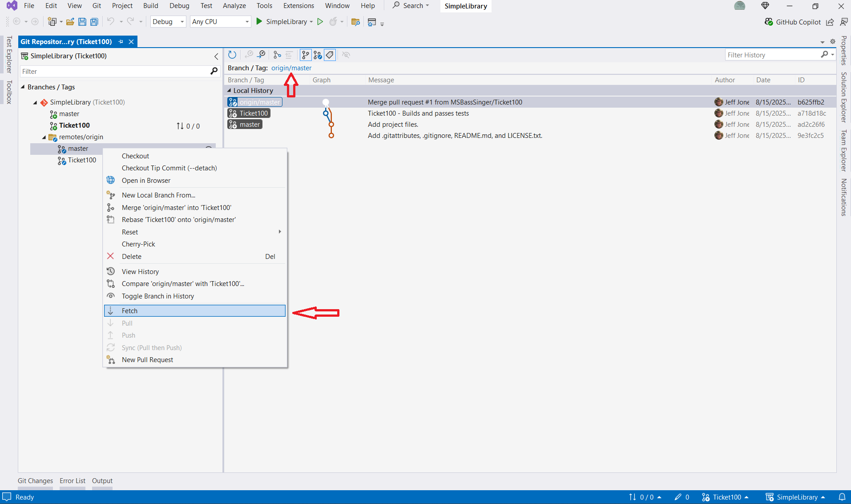Click the branch merge toolbar icon
Viewport: 851px width, 504px height.
(277, 55)
